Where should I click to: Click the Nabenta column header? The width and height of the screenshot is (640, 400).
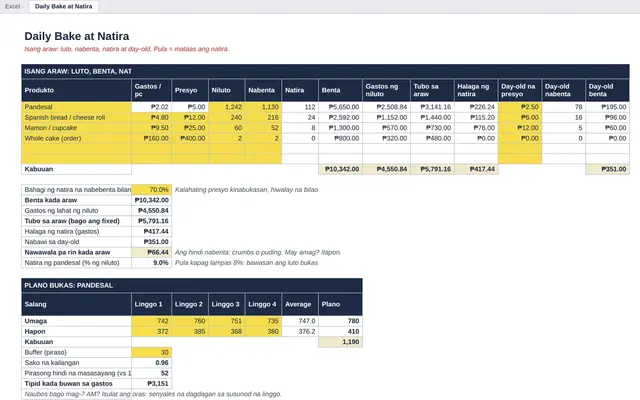pos(263,90)
